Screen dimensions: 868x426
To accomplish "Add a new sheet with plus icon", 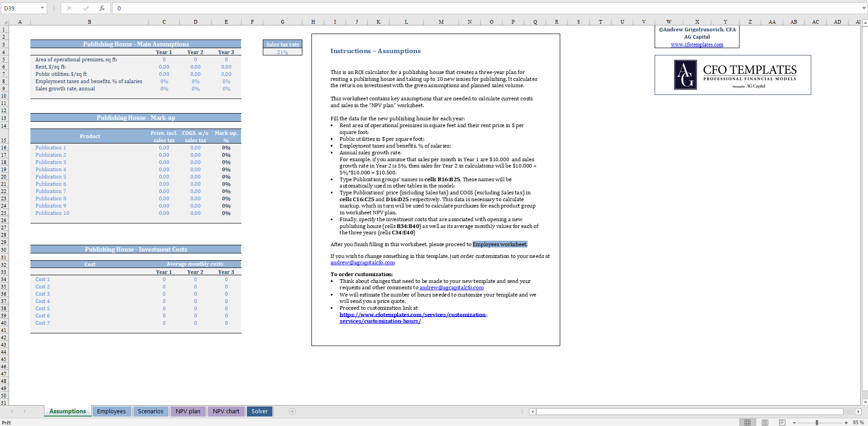I will point(292,411).
